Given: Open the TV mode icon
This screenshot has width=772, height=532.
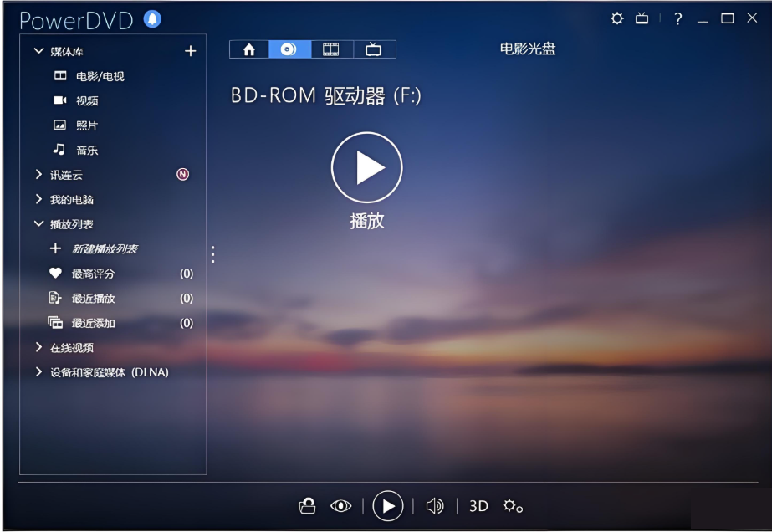Looking at the screenshot, I should [374, 49].
